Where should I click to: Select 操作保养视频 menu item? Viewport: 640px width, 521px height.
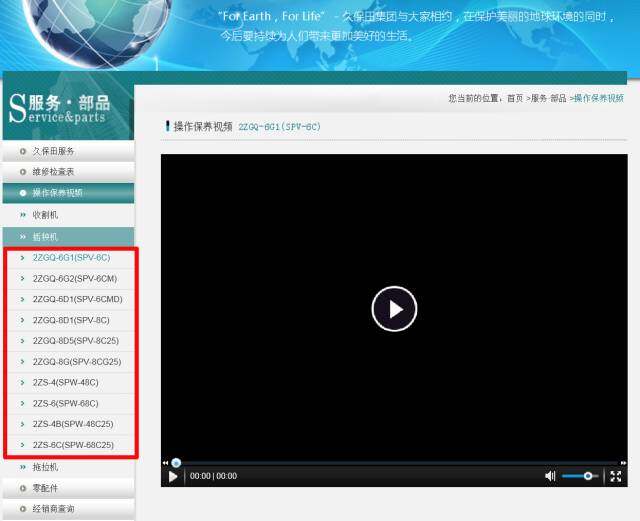[69, 193]
